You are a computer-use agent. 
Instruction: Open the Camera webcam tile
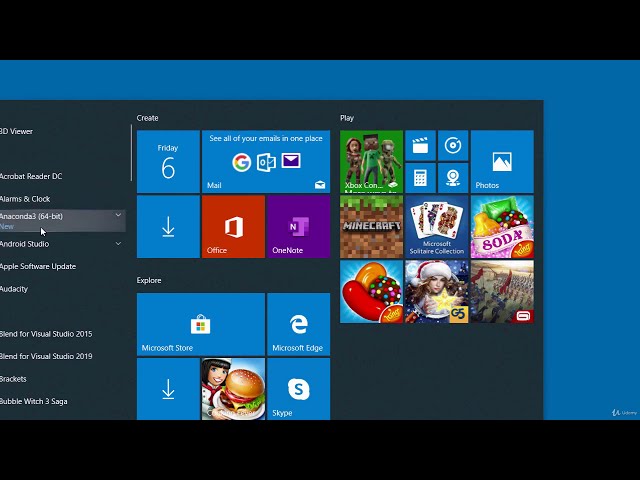(x=453, y=178)
